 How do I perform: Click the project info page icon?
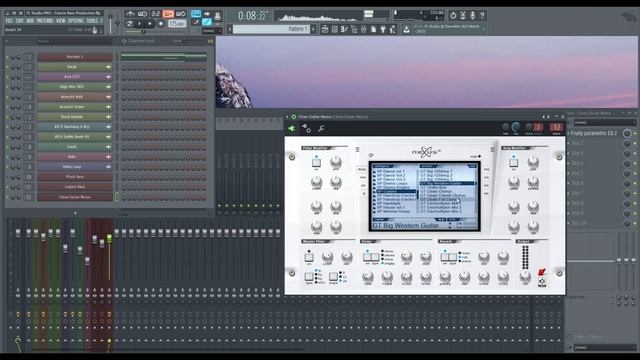pos(373,29)
